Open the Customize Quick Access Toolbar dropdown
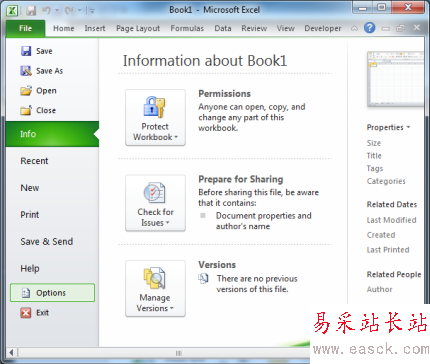This screenshot has width=430, height=364. click(92, 11)
